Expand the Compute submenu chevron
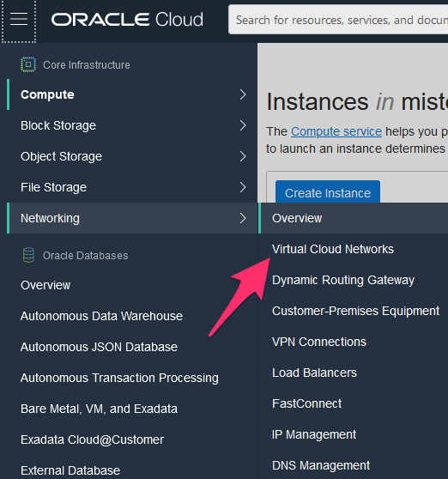Image resolution: width=448 pixels, height=479 pixels. point(243,94)
